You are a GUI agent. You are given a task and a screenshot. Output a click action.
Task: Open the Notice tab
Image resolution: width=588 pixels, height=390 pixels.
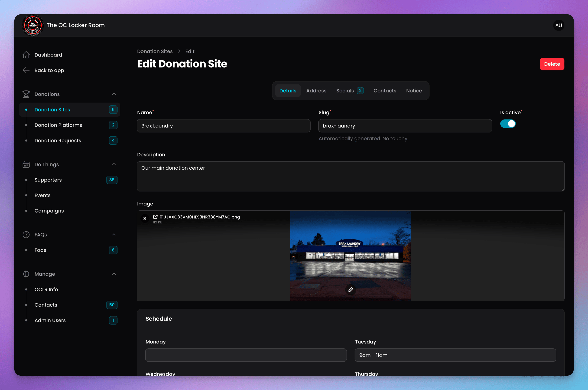pyautogui.click(x=414, y=91)
